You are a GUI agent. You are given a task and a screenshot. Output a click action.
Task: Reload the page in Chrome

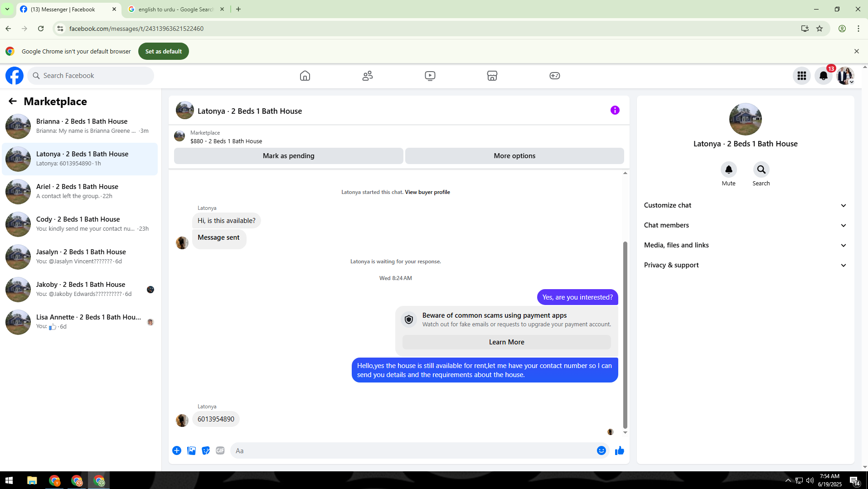[x=41, y=29]
